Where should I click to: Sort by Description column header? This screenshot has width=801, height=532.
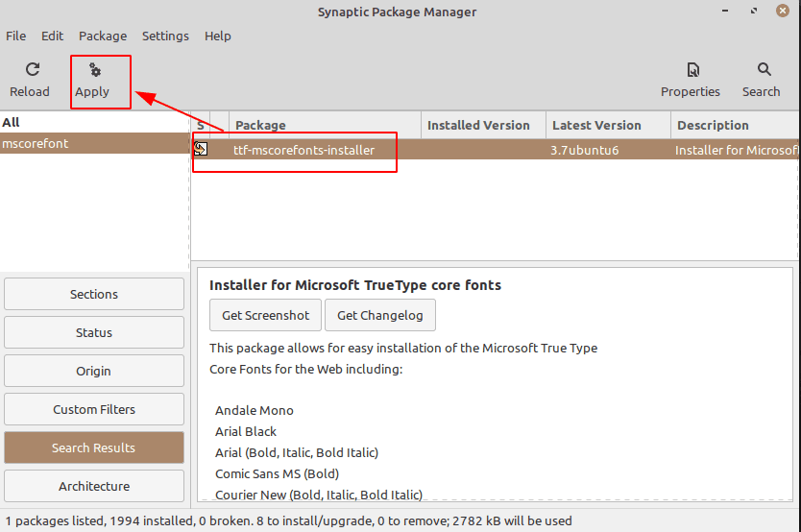click(735, 125)
